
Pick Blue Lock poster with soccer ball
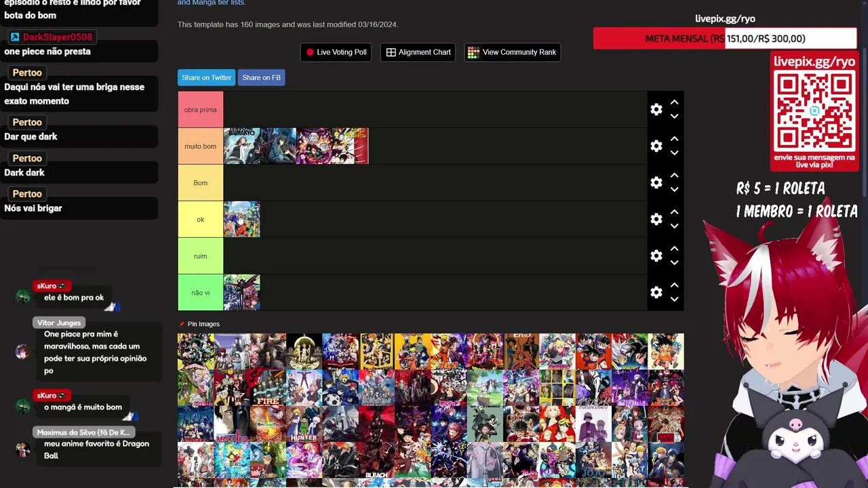click(x=340, y=388)
